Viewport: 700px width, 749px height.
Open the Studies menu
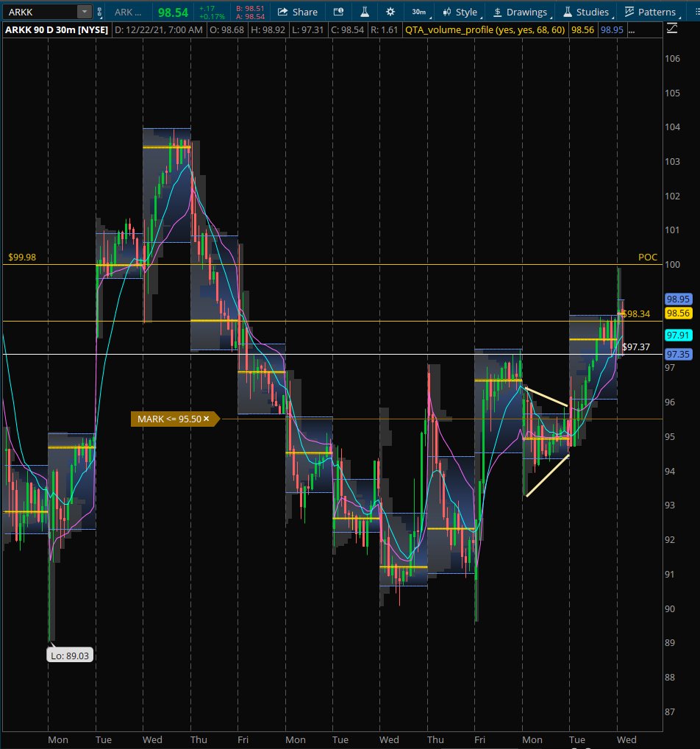click(587, 12)
